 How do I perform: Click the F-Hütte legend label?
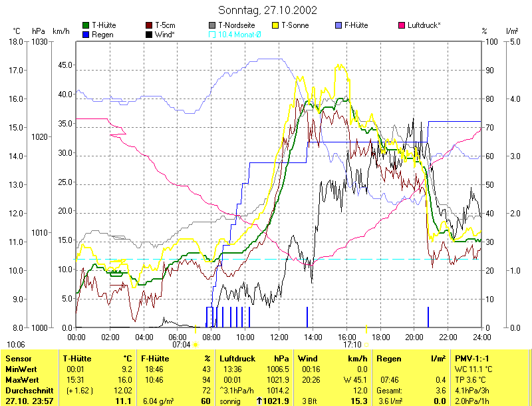[356, 25]
